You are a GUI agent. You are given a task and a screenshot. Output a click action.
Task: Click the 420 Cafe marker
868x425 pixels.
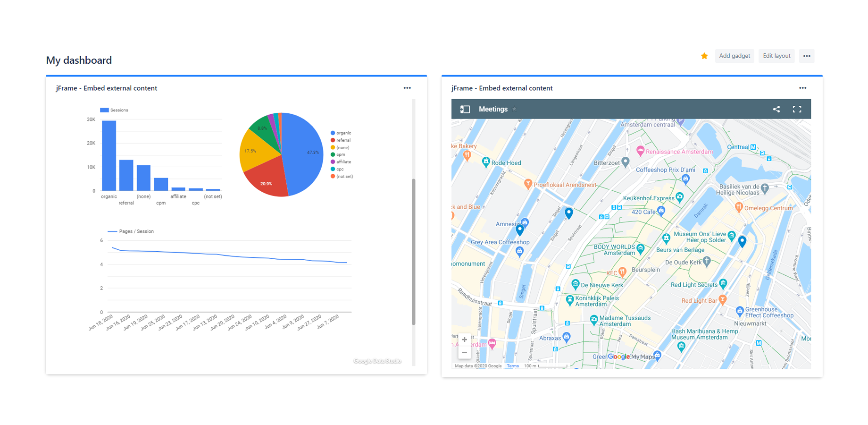pos(661,211)
